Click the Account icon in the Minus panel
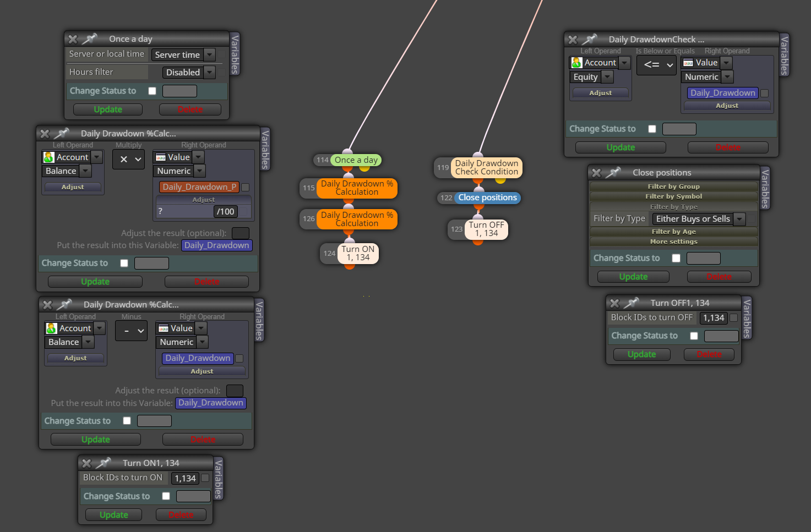811x532 pixels. tap(51, 328)
